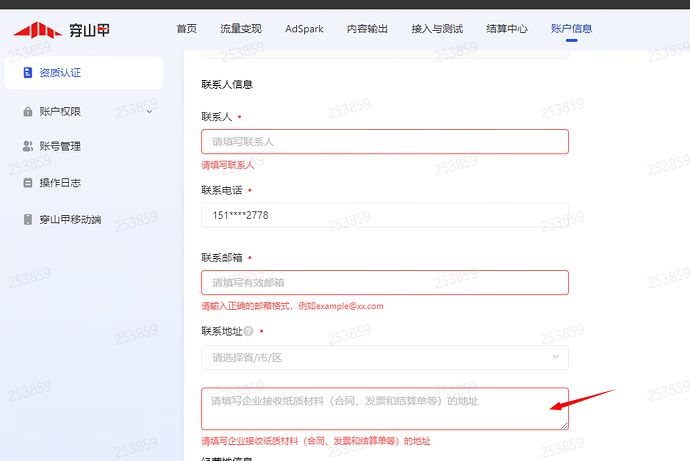Open 结算中心 tab
The image size is (690, 461).
(507, 29)
